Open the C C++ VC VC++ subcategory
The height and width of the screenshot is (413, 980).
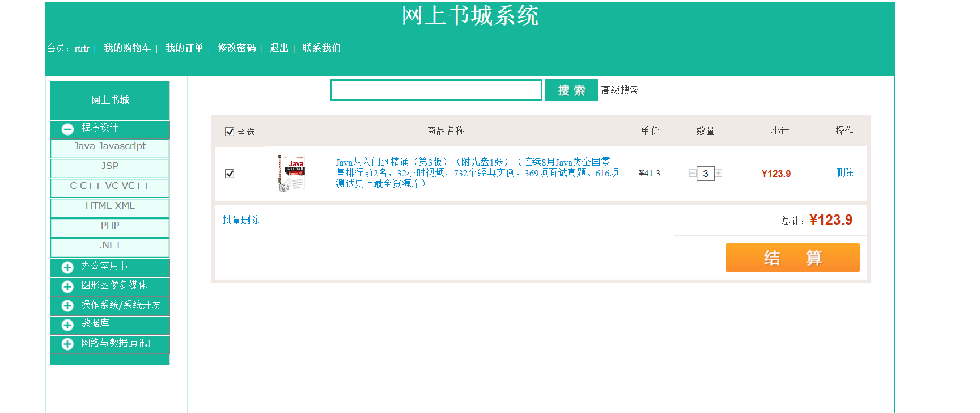click(x=110, y=186)
